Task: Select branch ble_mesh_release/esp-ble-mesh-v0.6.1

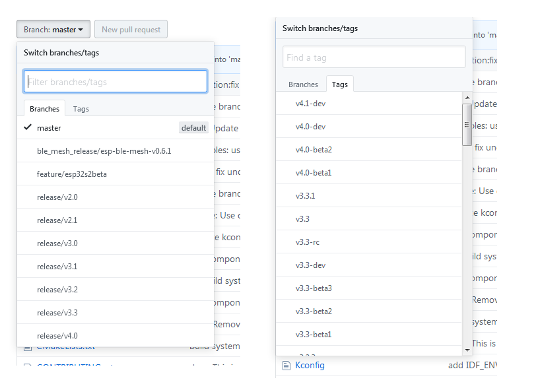Action: 116,151
